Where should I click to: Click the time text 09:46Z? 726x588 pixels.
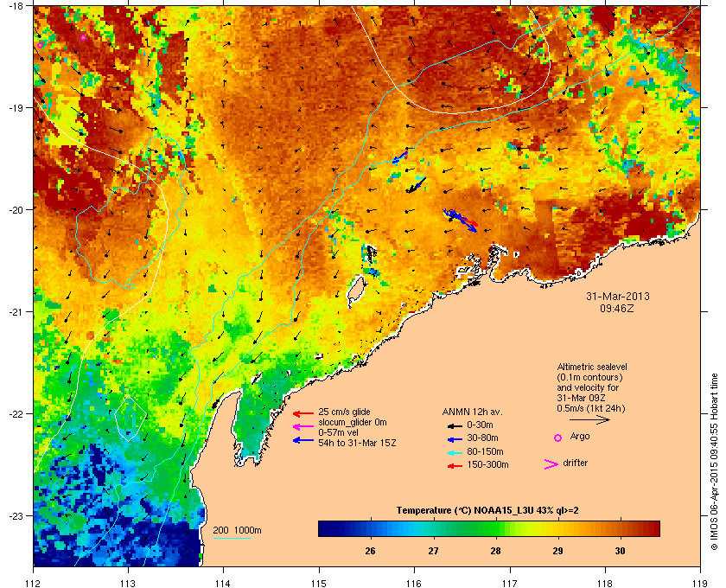(617, 308)
